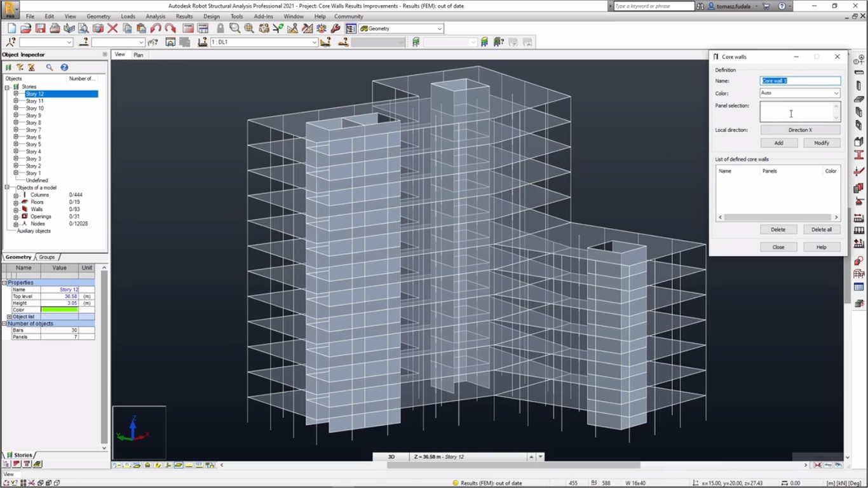Screen dimensions: 868x488
Task: Click the Delete all button
Action: [822, 229]
